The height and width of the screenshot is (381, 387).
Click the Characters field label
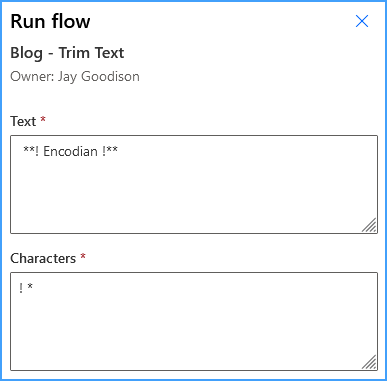(43, 258)
